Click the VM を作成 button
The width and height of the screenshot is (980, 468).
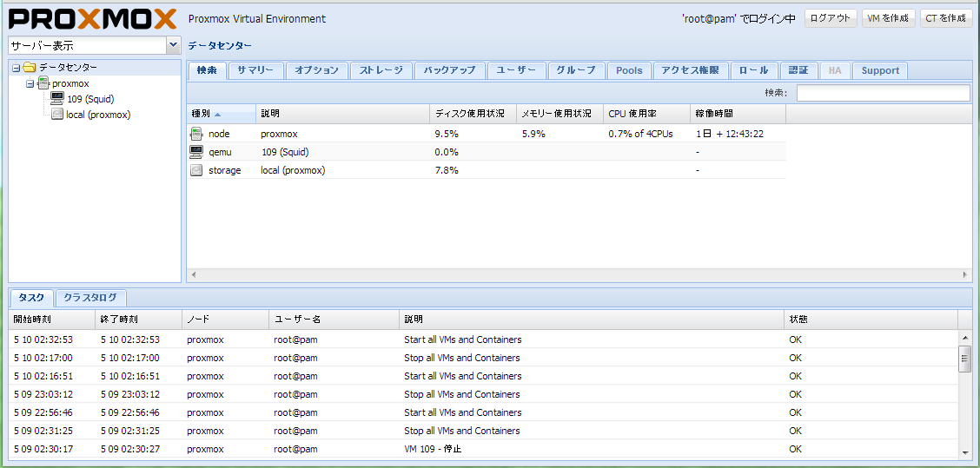point(888,18)
